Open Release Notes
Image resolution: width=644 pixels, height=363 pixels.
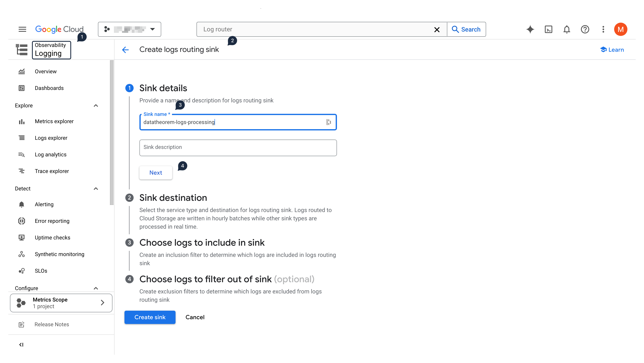coord(52,324)
